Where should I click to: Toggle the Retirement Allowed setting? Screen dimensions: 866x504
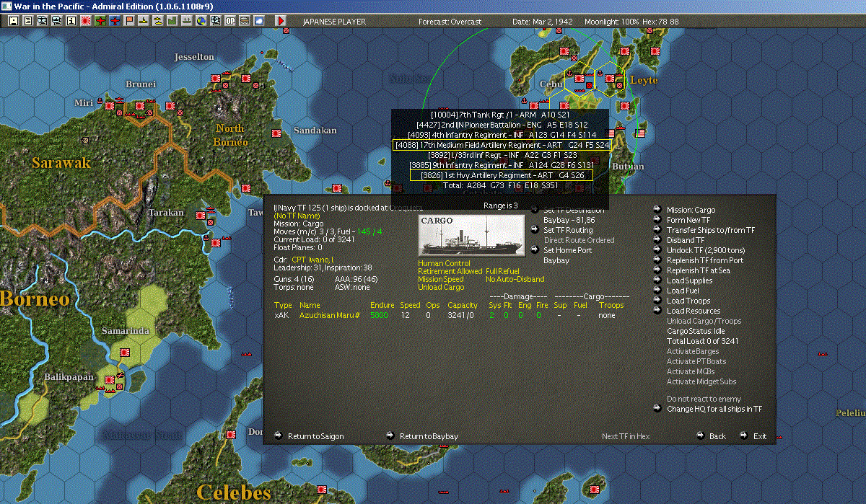click(x=450, y=271)
